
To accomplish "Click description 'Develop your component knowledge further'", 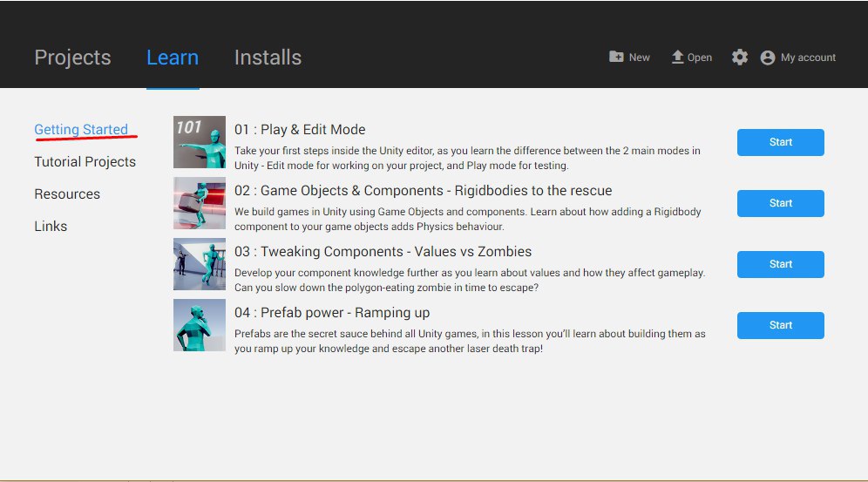I will click(470, 280).
